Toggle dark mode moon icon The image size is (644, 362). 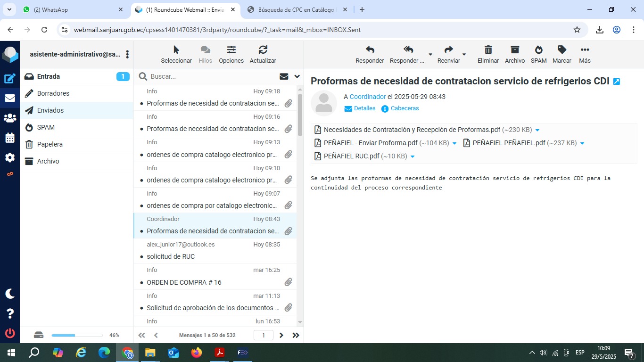(x=10, y=294)
